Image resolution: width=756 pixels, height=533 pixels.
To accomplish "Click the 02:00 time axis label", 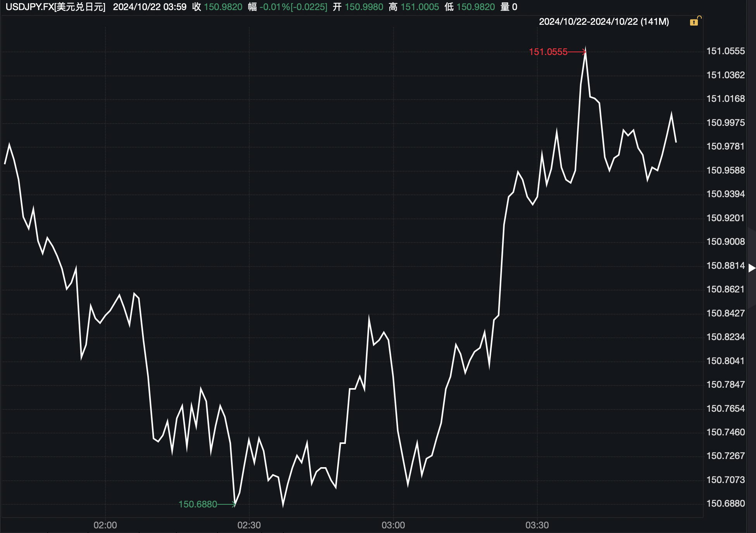I will [105, 525].
